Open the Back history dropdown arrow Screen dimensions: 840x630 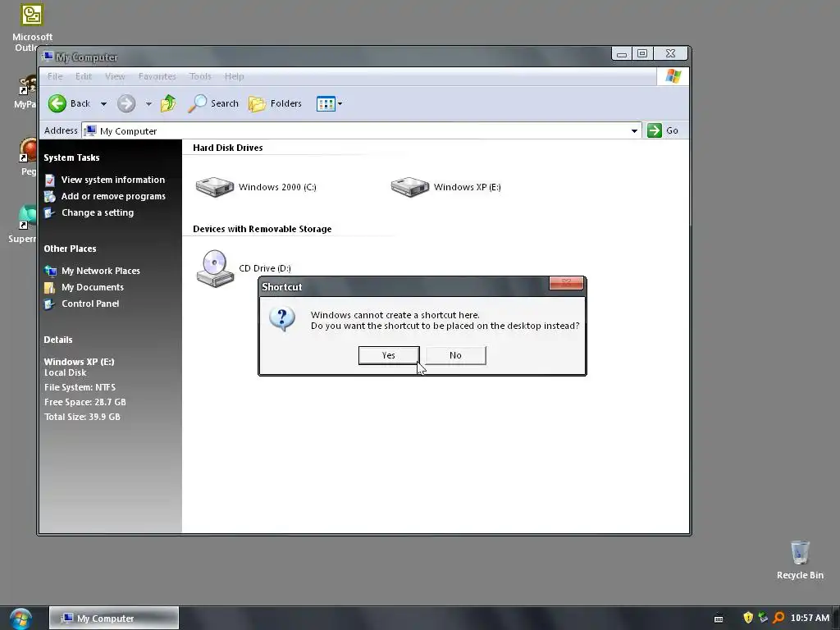[103, 104]
